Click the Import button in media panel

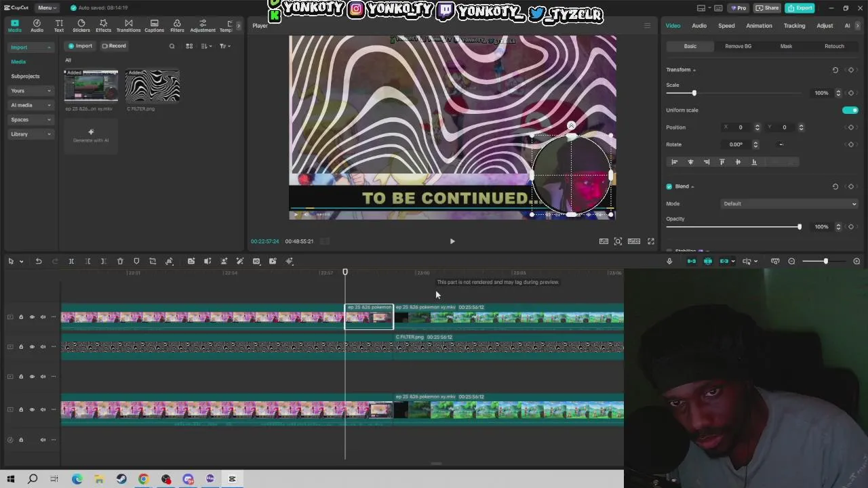point(80,46)
